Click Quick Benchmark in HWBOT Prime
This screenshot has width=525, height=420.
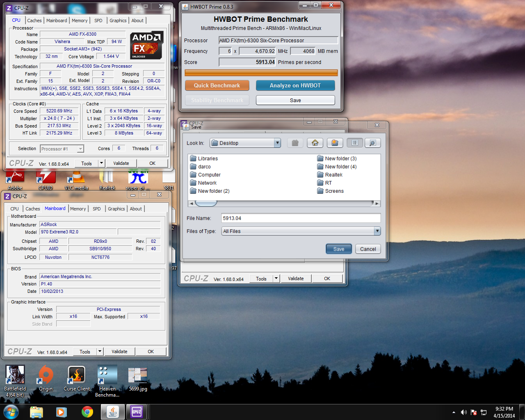click(217, 85)
